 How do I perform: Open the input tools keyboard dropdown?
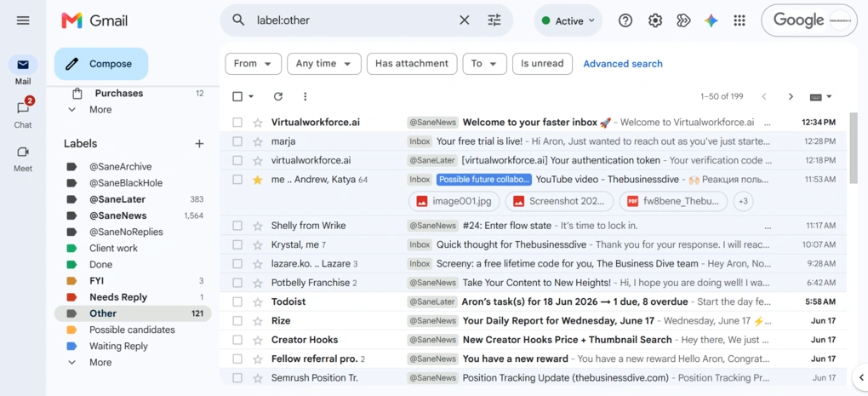tap(821, 96)
